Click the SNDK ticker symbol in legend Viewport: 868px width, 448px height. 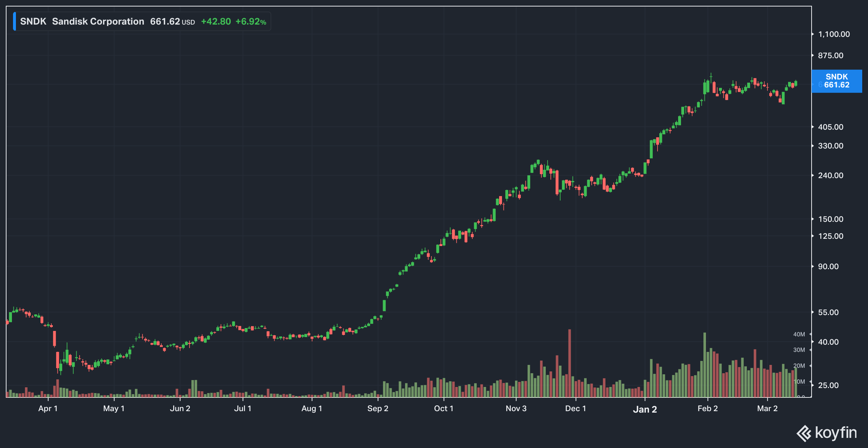click(33, 22)
